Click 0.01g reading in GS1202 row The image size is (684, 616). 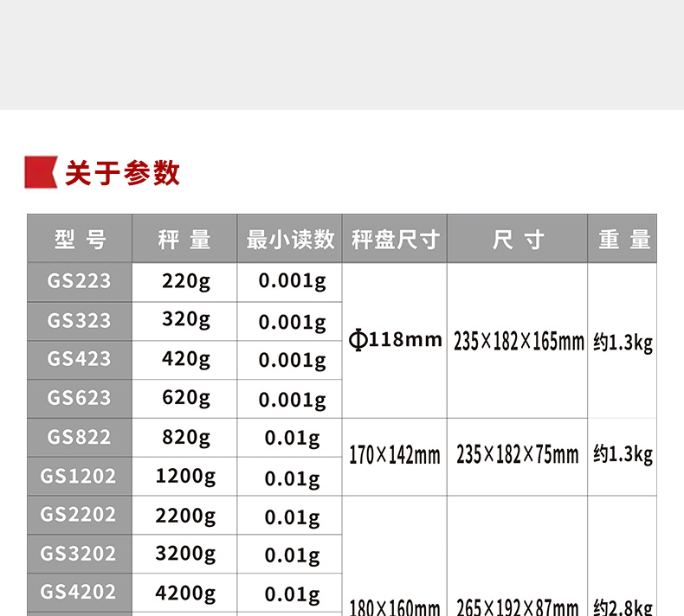(293, 479)
